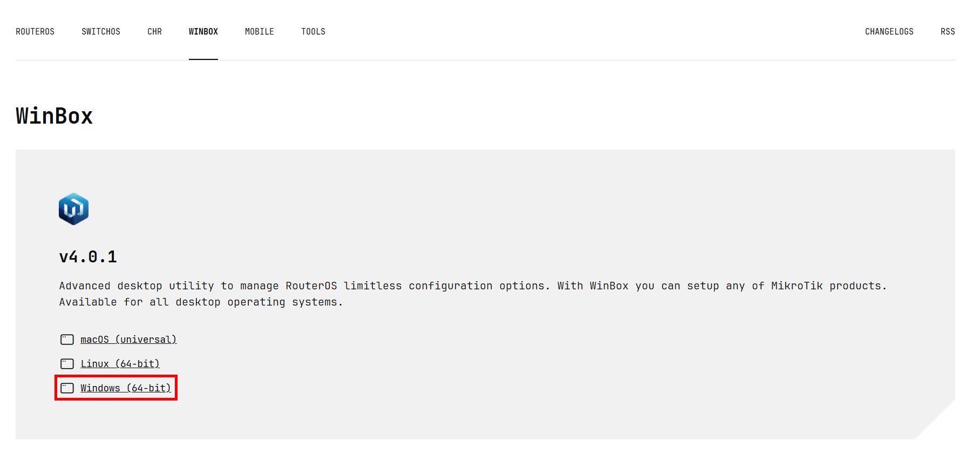Switch to the ROUTEROS tab
This screenshot has height=454, width=980.
35,32
